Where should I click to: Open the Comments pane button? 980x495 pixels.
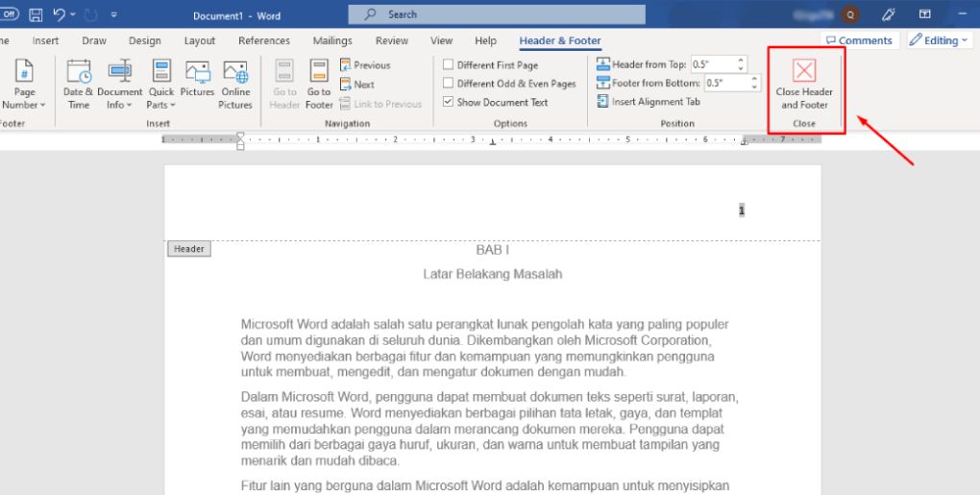tap(859, 40)
